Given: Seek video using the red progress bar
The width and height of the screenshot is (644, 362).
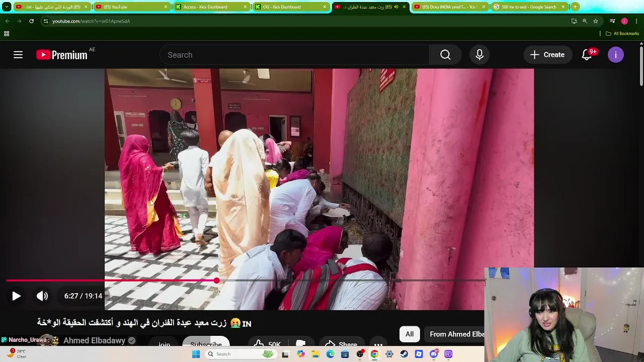Looking at the screenshot, I should (245, 281).
